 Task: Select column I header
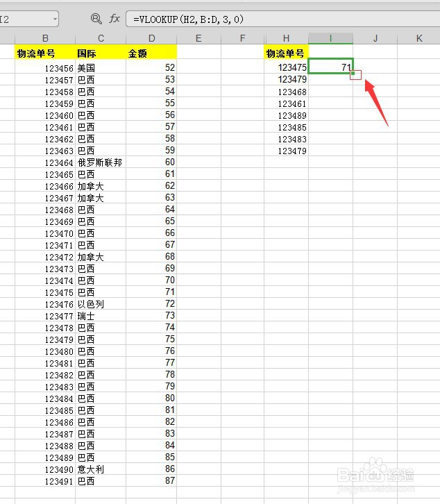(330, 39)
